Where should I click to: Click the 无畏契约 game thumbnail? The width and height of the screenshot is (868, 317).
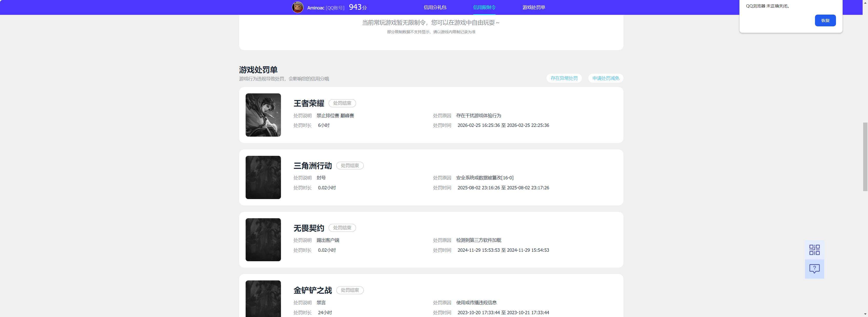[263, 239]
